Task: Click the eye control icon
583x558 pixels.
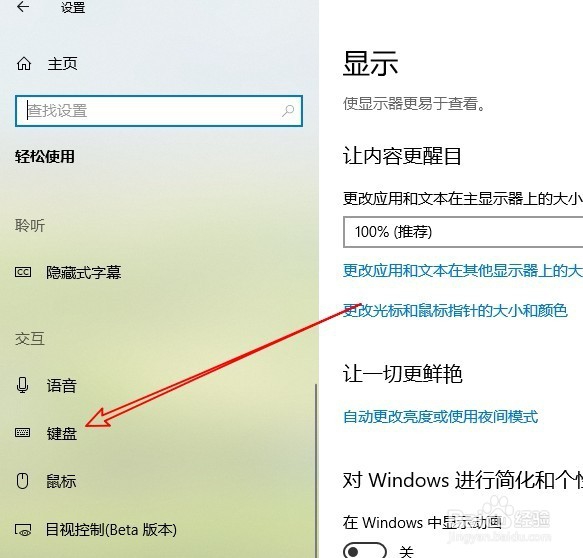Action: (23, 530)
